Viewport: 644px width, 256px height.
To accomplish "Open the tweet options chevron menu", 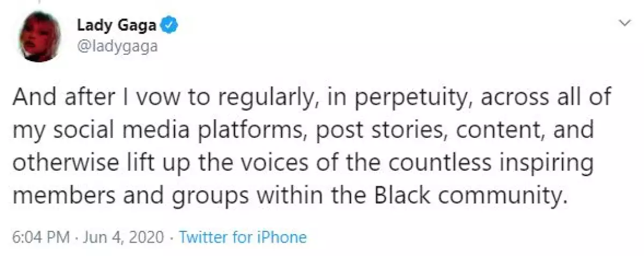I will 624,23.
